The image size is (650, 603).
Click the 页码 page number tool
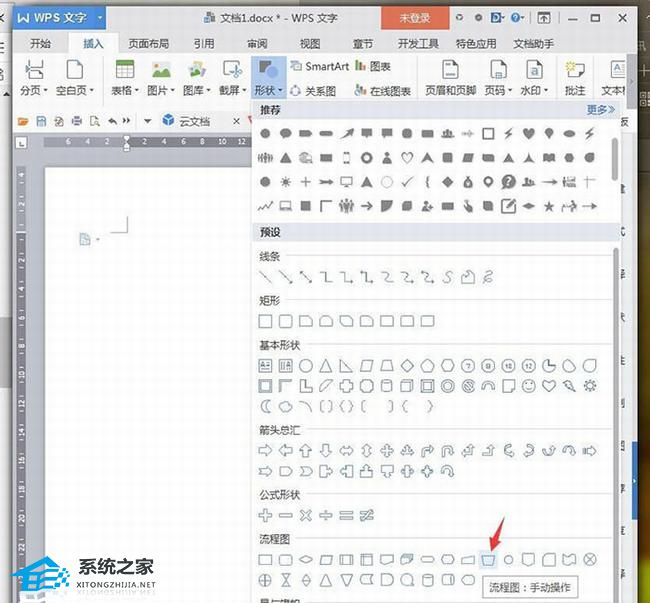point(498,78)
